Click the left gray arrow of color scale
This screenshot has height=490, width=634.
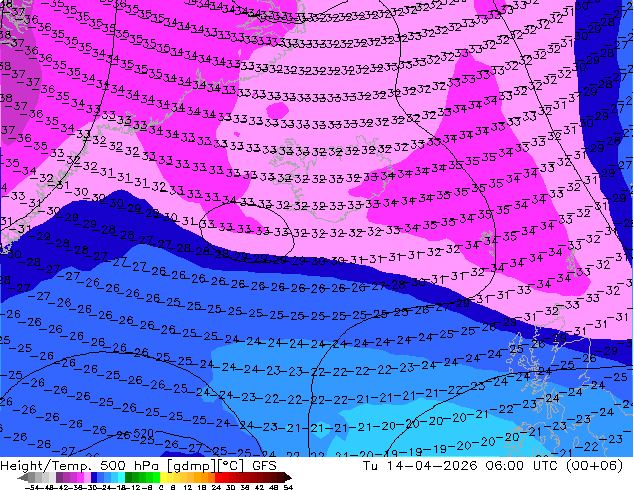(x=22, y=477)
